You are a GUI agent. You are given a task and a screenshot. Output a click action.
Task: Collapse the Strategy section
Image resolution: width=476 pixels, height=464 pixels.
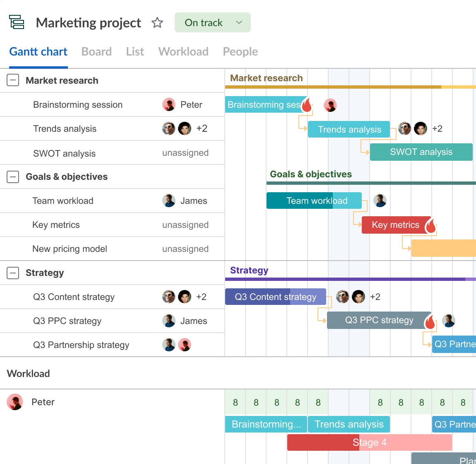coord(13,273)
